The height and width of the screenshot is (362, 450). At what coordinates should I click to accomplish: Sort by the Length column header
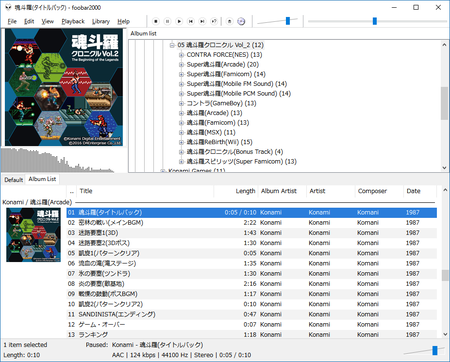coord(236,191)
